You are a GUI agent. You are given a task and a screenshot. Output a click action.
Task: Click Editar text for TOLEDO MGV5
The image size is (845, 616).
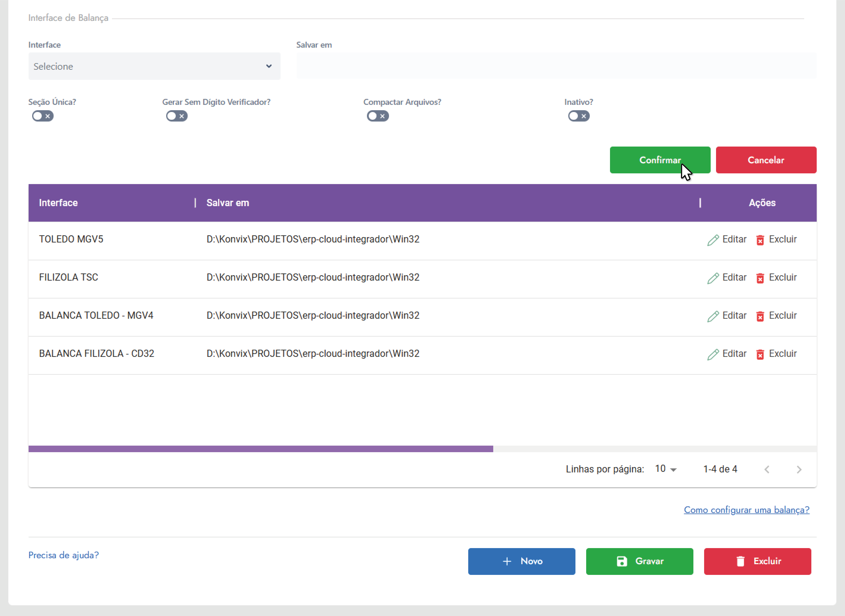734,239
